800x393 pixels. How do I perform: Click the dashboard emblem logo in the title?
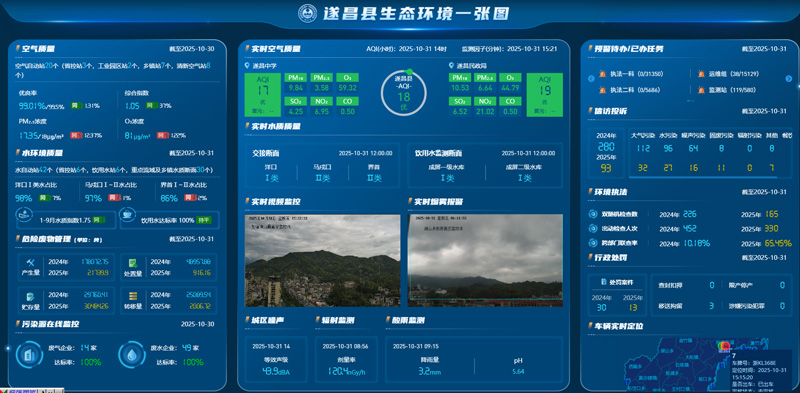pyautogui.click(x=308, y=13)
